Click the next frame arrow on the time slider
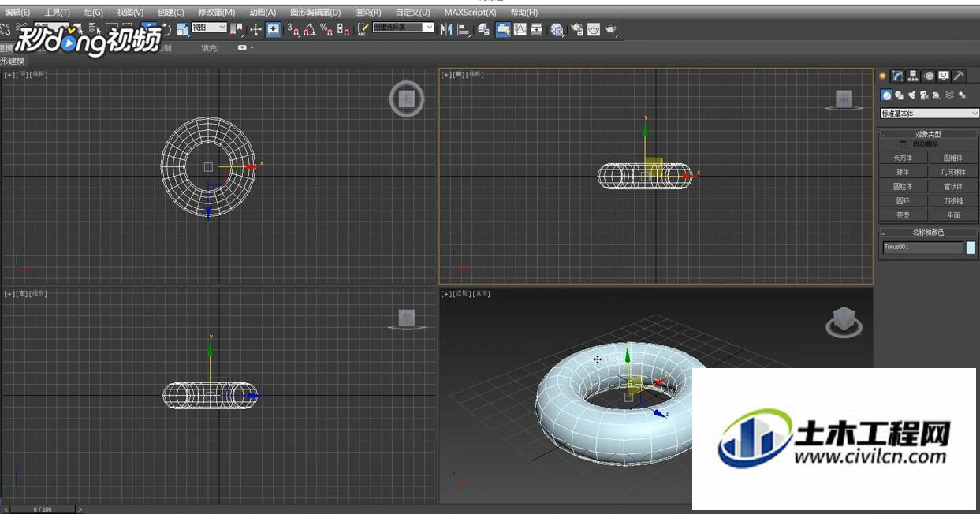The height and width of the screenshot is (514, 980). tap(80, 509)
